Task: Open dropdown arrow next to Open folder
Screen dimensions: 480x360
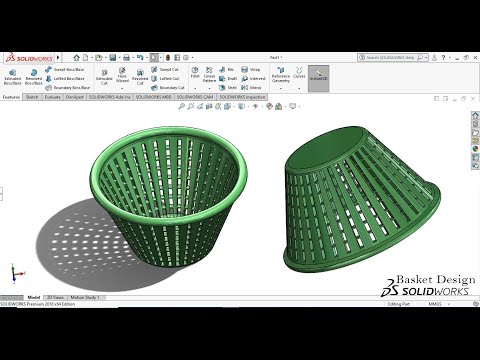Action: point(105,58)
